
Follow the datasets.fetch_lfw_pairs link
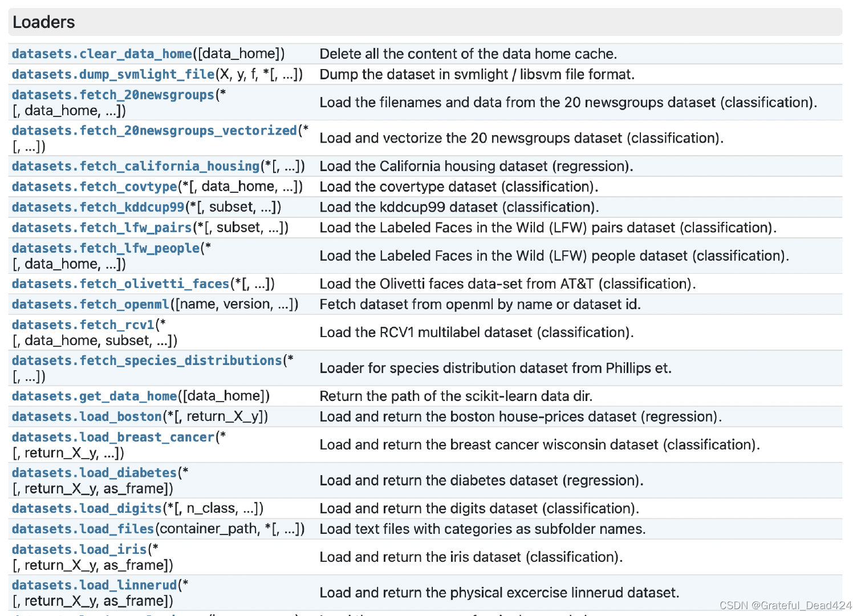(101, 228)
